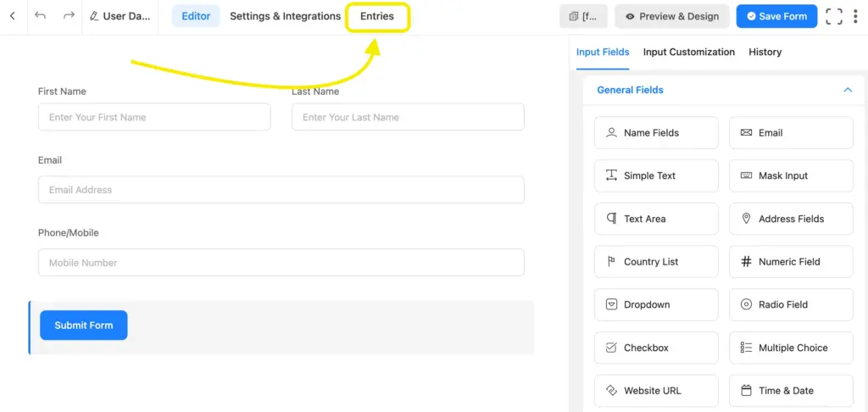868x412 pixels.
Task: Click the pencil icon to rename form
Action: [94, 16]
